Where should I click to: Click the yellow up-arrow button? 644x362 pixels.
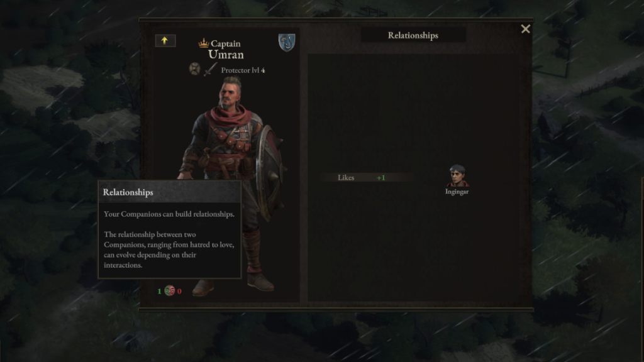[x=165, y=40]
